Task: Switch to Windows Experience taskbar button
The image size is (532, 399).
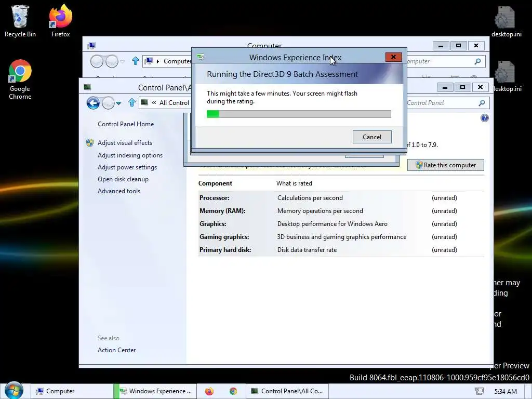Action: (x=155, y=391)
